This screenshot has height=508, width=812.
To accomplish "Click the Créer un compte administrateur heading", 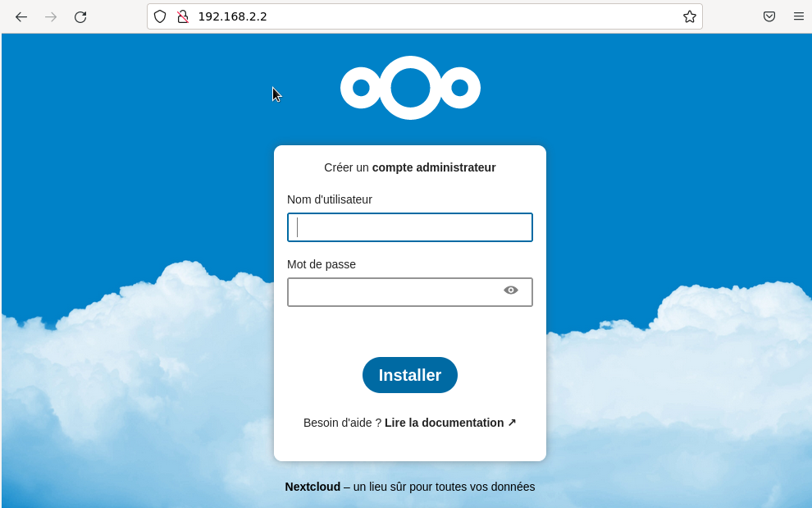I will click(x=409, y=167).
